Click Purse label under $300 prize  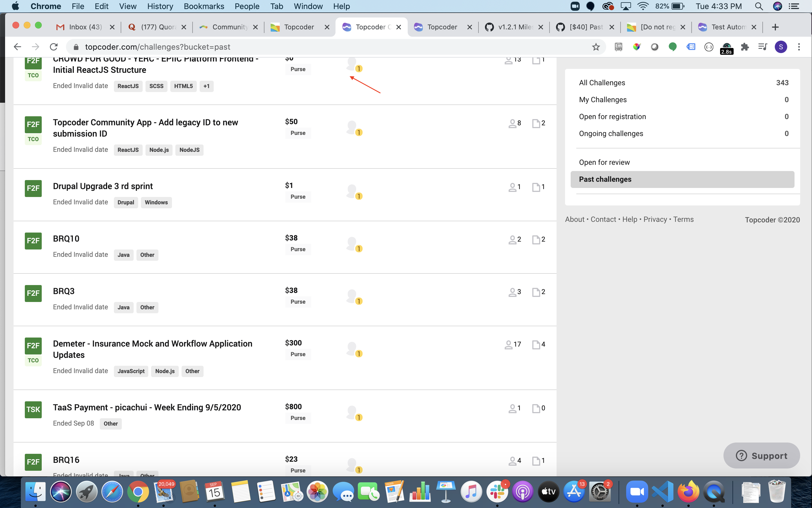point(298,354)
